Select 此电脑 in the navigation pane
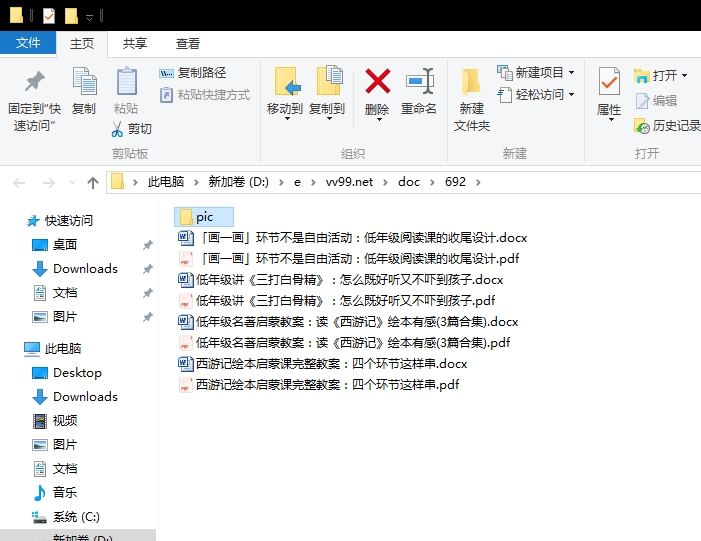 coord(52,349)
